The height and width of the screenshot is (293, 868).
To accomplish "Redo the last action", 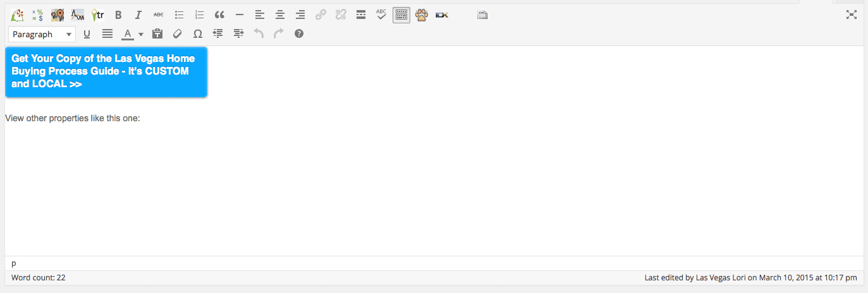I will pos(279,34).
